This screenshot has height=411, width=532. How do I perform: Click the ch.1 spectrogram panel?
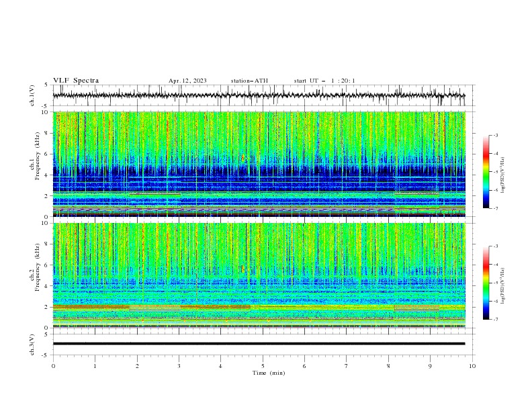[259, 164]
